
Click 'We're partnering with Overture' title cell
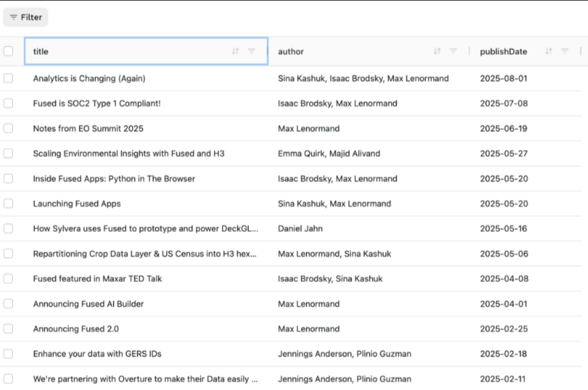click(145, 379)
